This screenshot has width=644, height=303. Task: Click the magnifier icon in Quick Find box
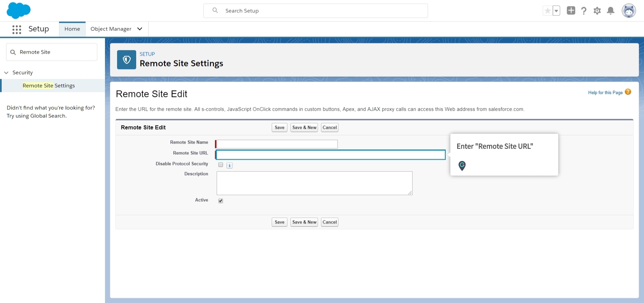[x=13, y=52]
